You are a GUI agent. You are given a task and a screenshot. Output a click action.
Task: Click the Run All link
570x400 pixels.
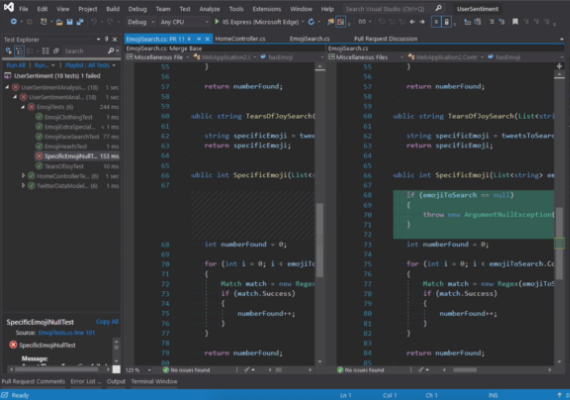tap(16, 65)
